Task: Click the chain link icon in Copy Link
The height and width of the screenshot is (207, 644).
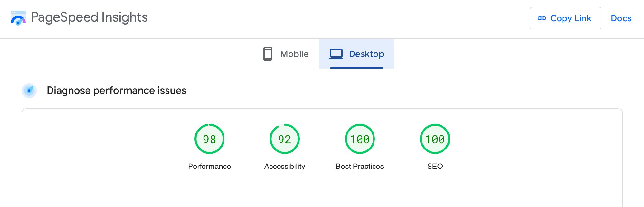Action: 542,18
